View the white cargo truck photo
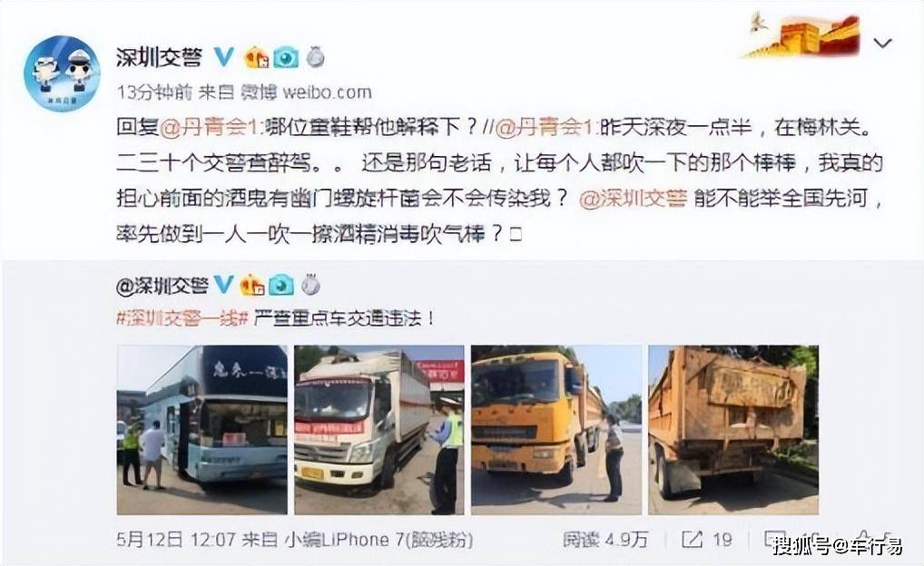Image resolution: width=924 pixels, height=566 pixels. click(378, 430)
